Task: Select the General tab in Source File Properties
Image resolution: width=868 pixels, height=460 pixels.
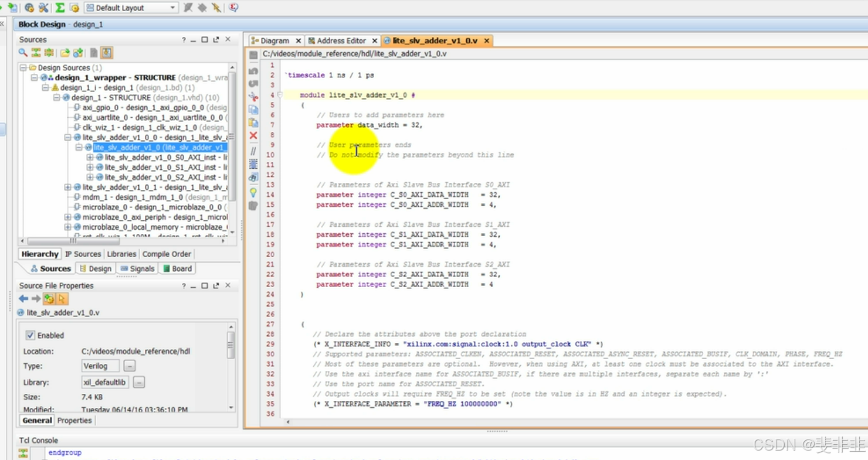Action: click(x=37, y=420)
